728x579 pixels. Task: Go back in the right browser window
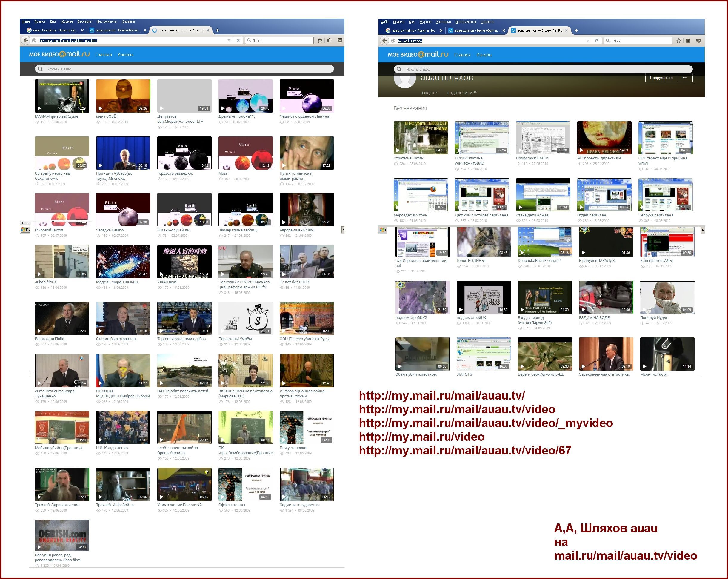click(x=385, y=41)
